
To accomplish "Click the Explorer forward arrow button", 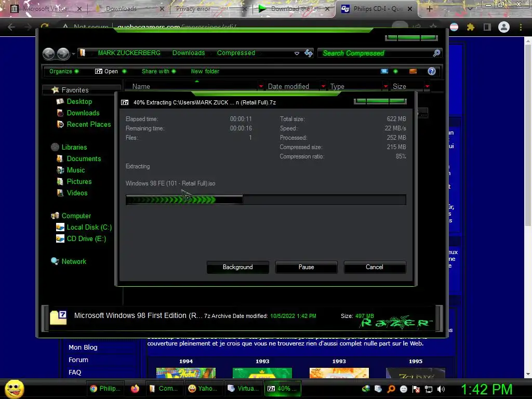I will click(x=63, y=54).
